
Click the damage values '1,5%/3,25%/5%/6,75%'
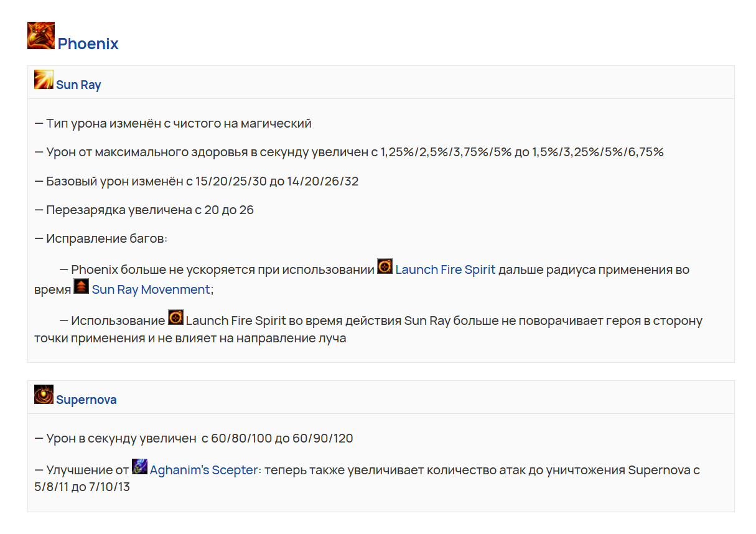click(x=598, y=152)
